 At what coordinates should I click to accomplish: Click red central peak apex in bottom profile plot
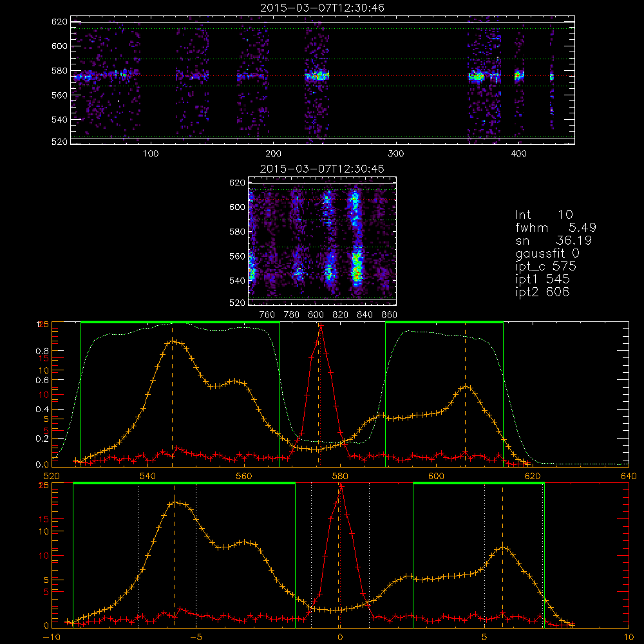(341, 486)
